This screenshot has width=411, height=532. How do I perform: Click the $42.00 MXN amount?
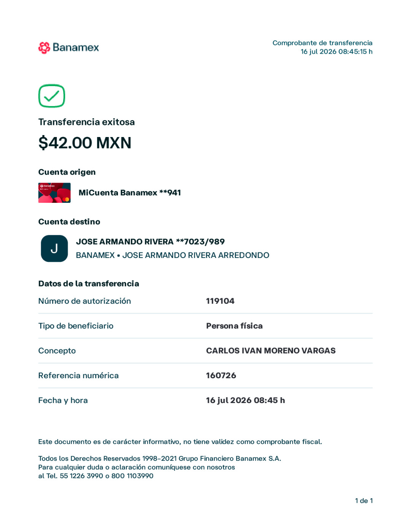click(x=85, y=143)
